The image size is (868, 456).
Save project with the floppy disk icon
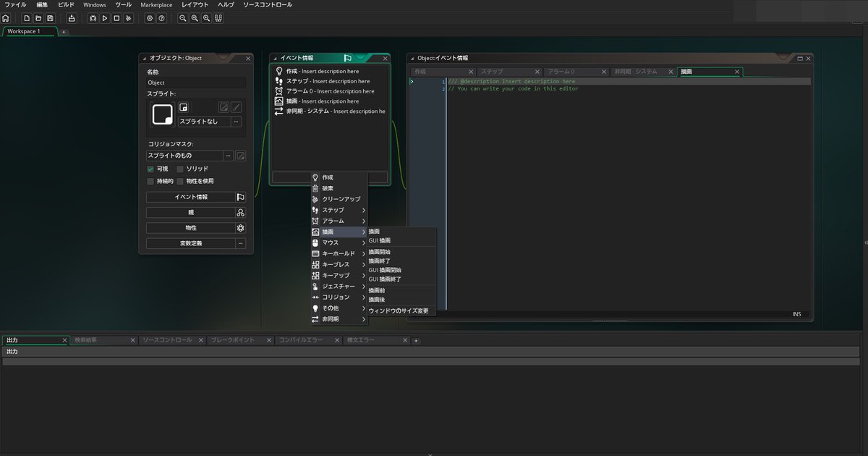pyautogui.click(x=50, y=17)
